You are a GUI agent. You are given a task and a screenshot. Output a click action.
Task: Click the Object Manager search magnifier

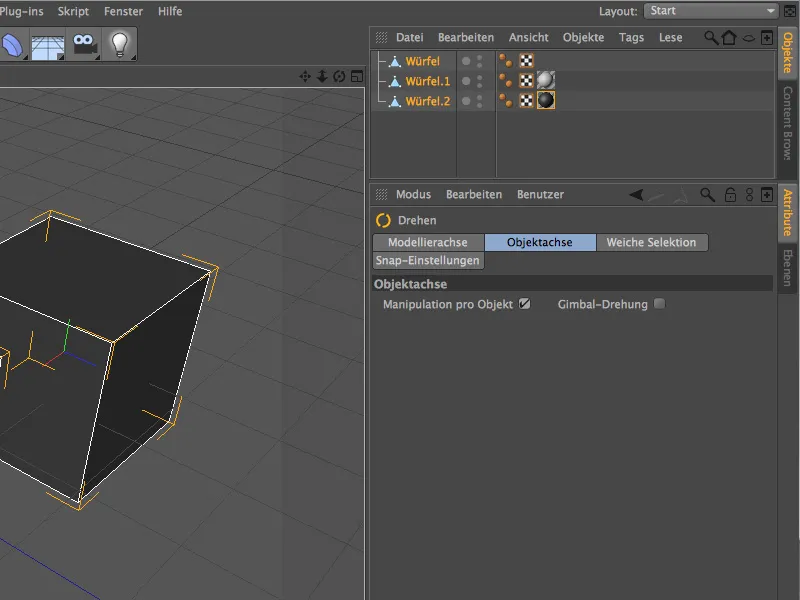click(x=711, y=38)
